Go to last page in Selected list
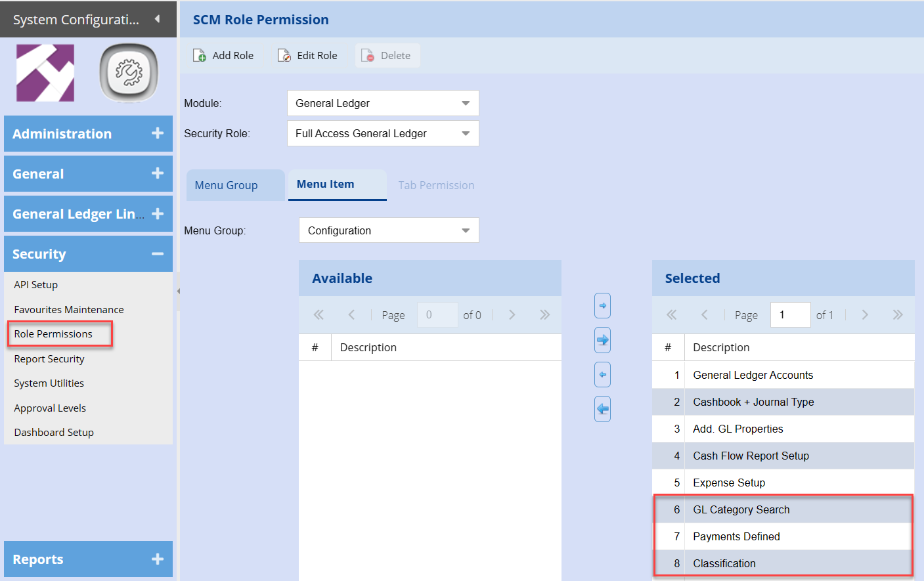The width and height of the screenshot is (924, 581). point(898,315)
